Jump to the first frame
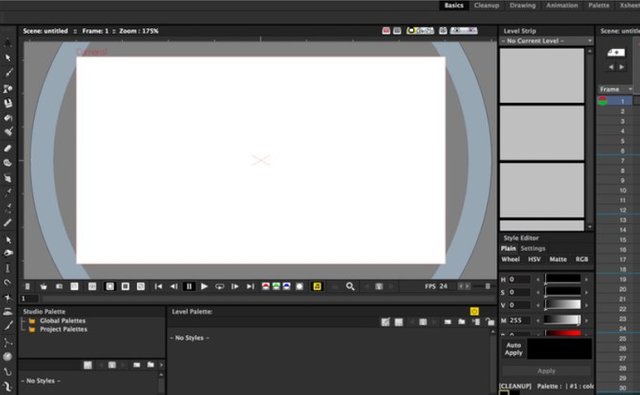 point(158,286)
